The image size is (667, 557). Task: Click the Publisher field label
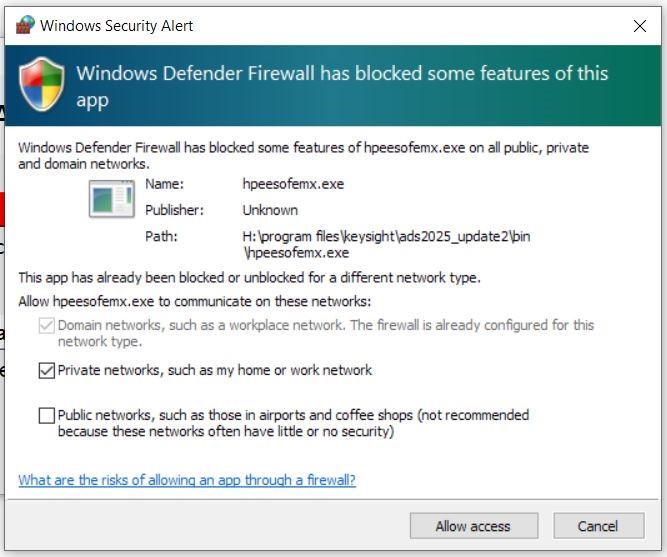tap(174, 210)
